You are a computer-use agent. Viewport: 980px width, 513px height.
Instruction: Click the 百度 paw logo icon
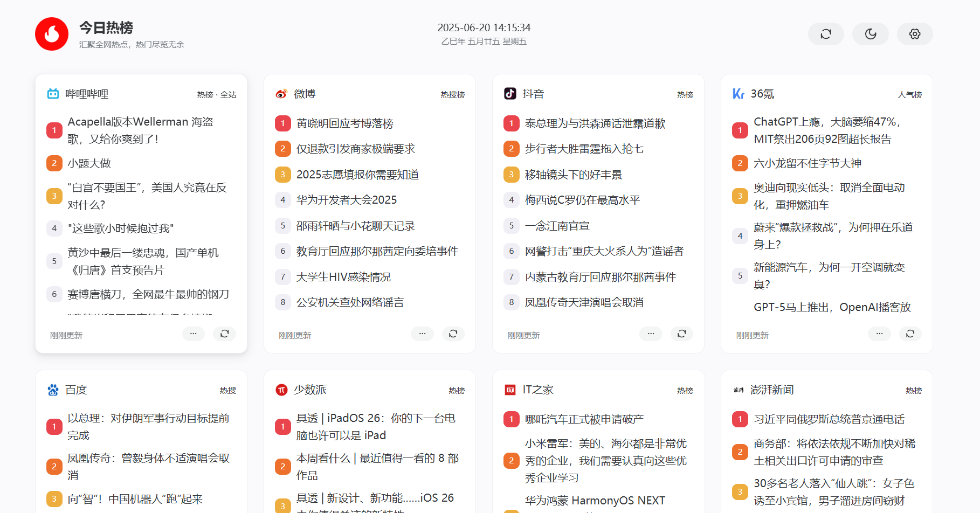click(x=53, y=390)
